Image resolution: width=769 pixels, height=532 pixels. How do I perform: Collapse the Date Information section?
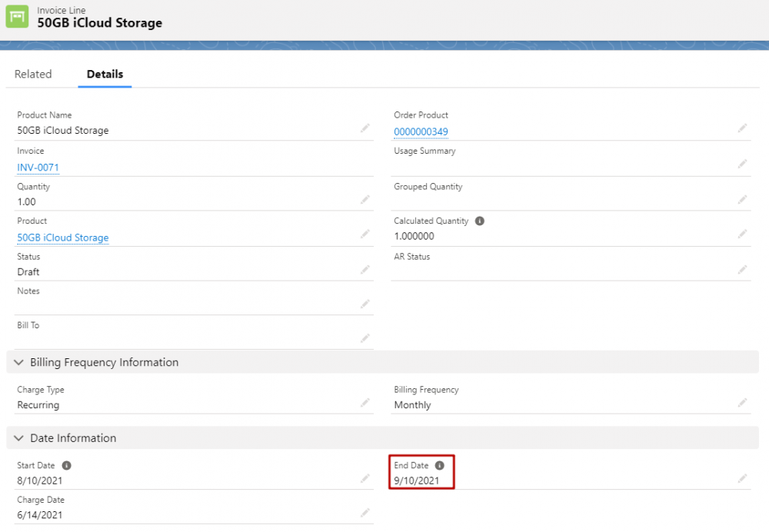pyautogui.click(x=18, y=438)
